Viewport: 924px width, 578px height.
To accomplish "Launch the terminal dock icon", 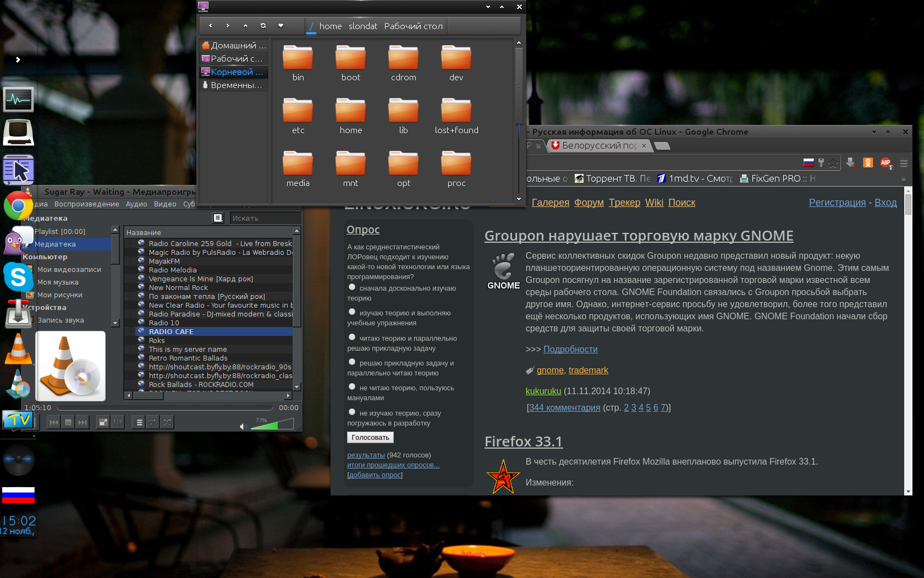I will click(18, 133).
